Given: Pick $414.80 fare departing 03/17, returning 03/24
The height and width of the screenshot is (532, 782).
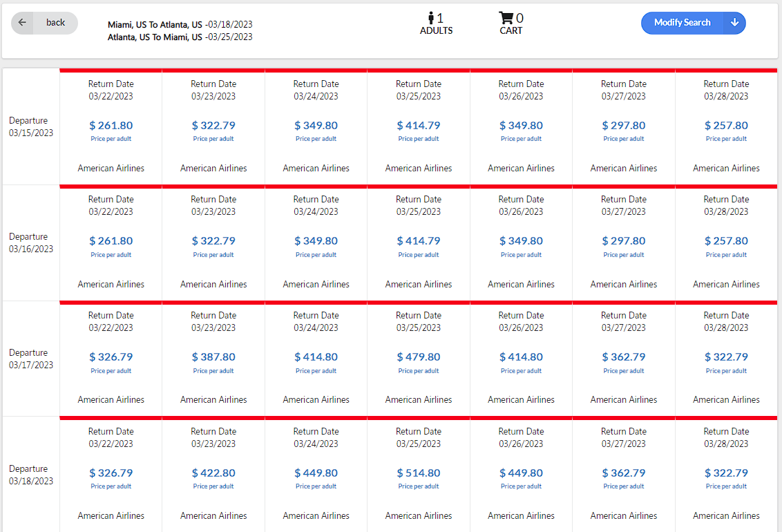Looking at the screenshot, I should coord(316,357).
